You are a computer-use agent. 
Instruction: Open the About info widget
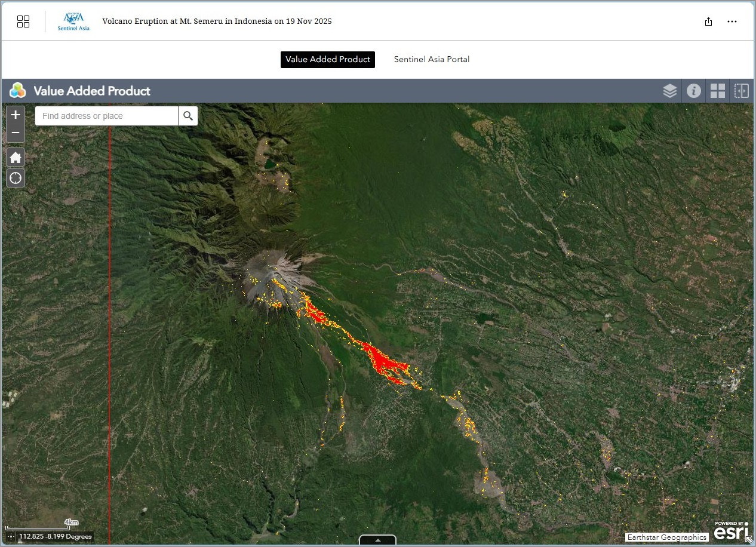tap(693, 91)
